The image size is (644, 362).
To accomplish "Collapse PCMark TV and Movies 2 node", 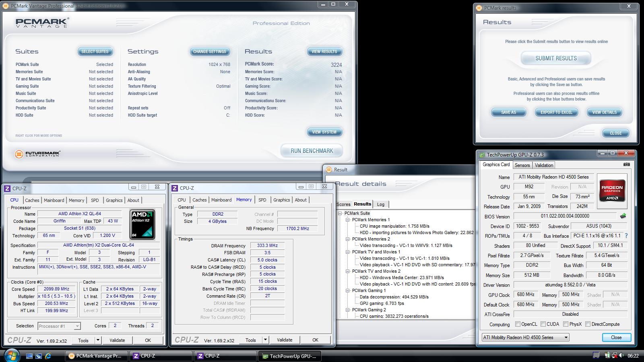I will click(347, 271).
